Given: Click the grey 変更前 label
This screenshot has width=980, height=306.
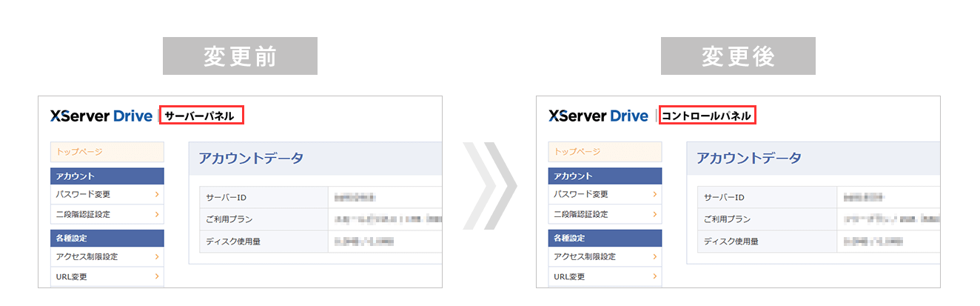Looking at the screenshot, I should pyautogui.click(x=240, y=56).
